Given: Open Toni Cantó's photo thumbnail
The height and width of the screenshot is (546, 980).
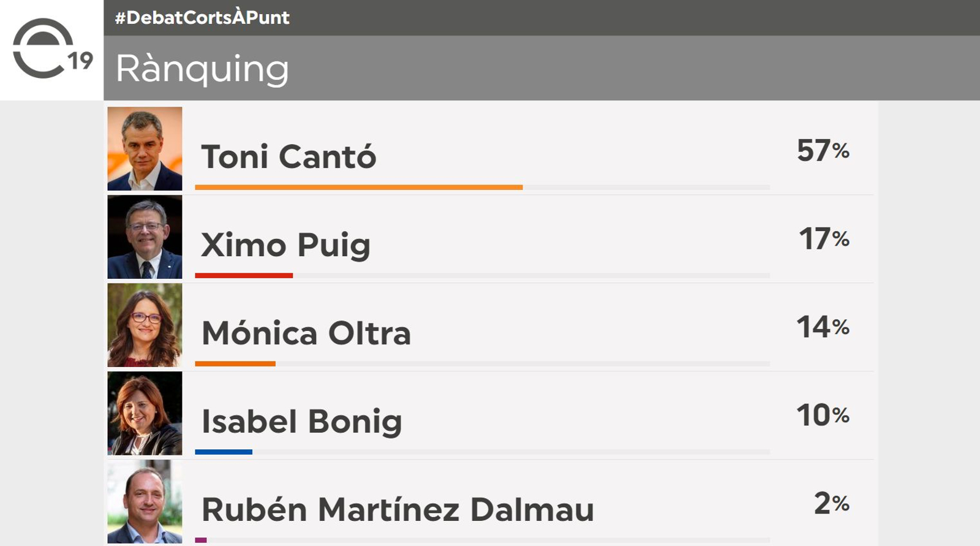Looking at the screenshot, I should (x=145, y=149).
